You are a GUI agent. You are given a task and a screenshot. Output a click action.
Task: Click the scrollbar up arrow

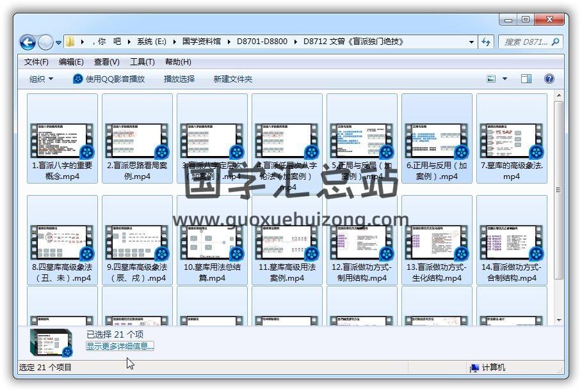[x=558, y=96]
